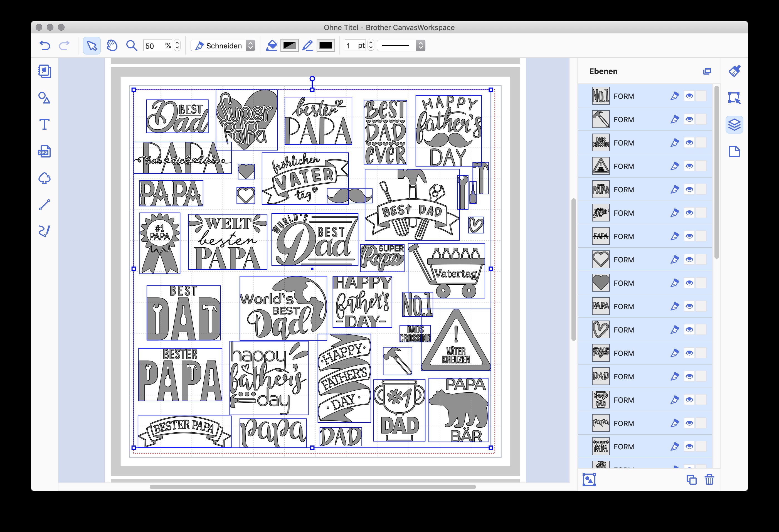Select the Text tool in left sidebar
Screen dimensions: 779x532
45,124
